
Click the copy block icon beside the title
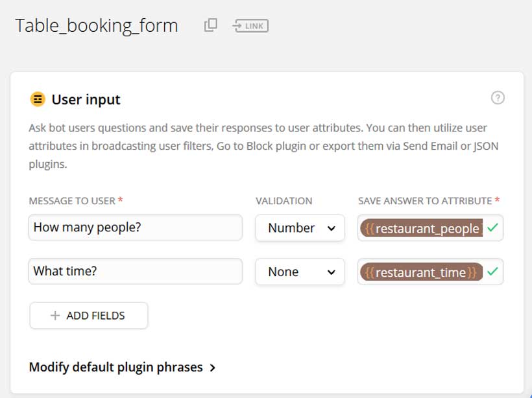pos(210,25)
